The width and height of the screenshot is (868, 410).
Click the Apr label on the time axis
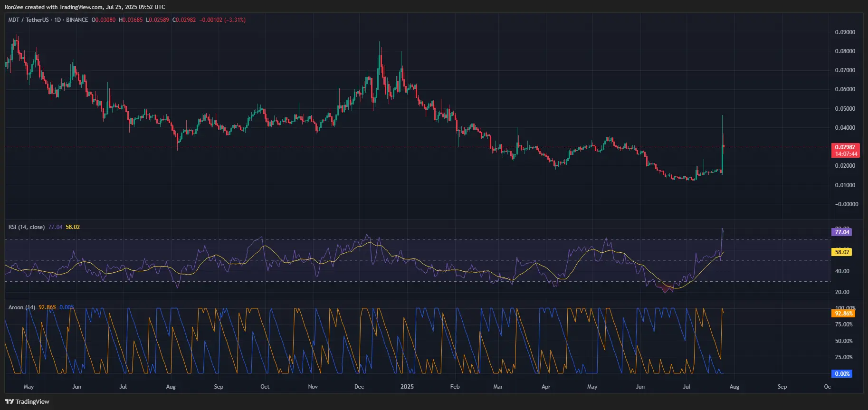coord(546,387)
